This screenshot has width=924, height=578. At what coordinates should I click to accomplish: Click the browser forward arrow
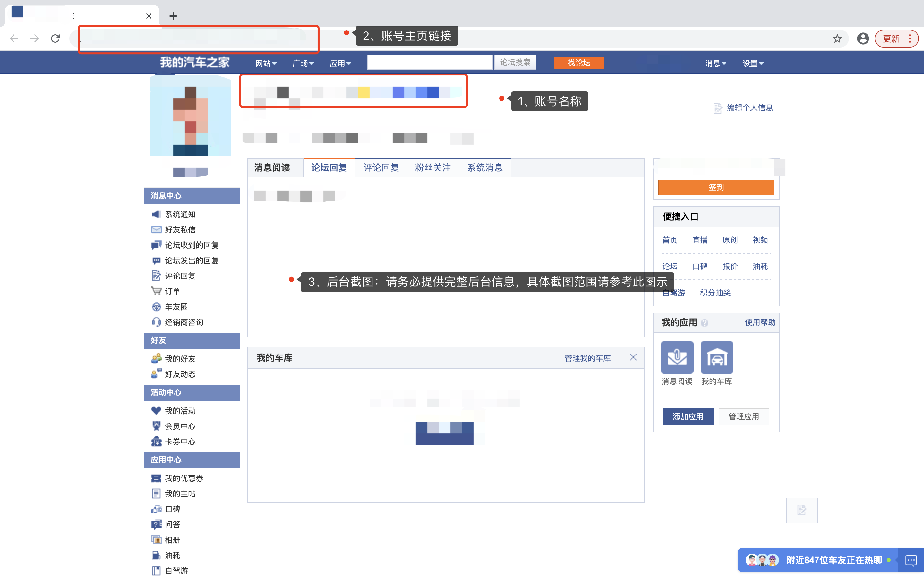pos(35,39)
